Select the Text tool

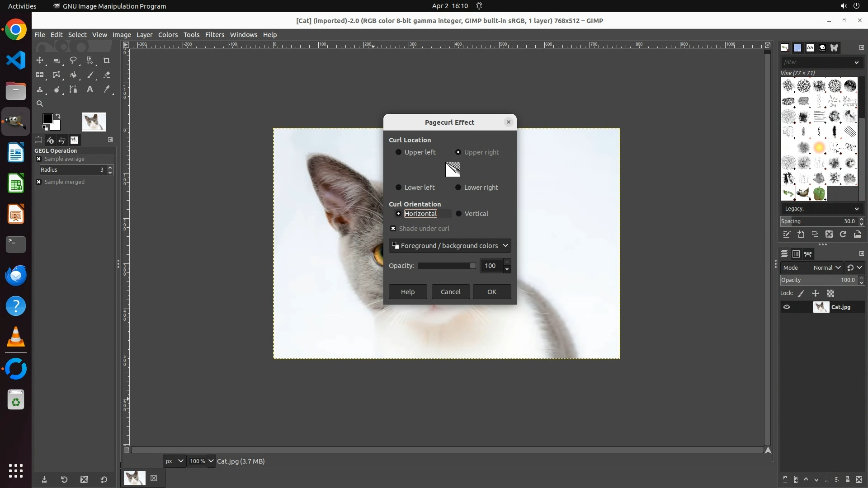[90, 89]
